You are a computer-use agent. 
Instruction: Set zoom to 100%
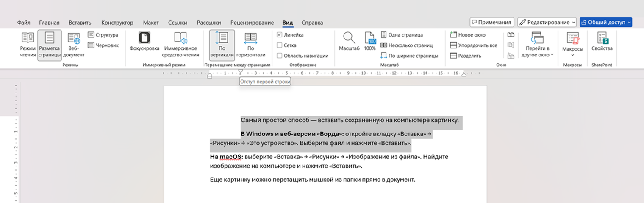click(x=370, y=42)
